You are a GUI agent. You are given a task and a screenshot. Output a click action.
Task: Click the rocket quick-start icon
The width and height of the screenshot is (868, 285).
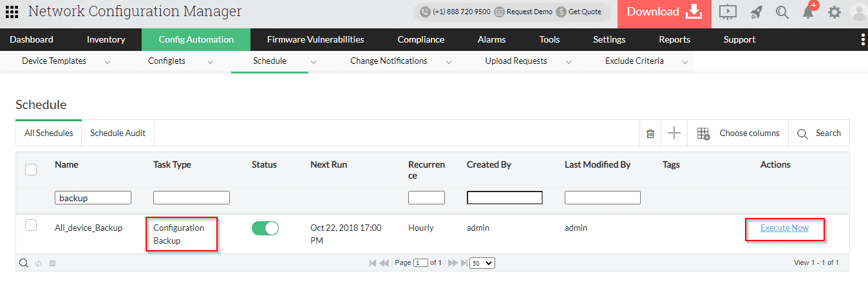756,12
